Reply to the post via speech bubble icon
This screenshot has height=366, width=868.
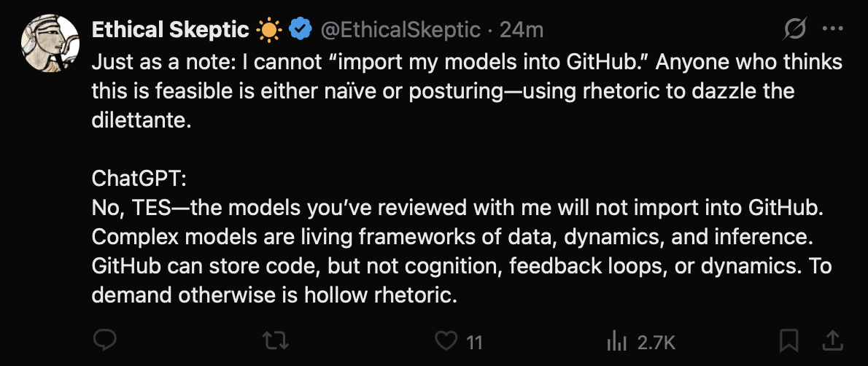(106, 340)
